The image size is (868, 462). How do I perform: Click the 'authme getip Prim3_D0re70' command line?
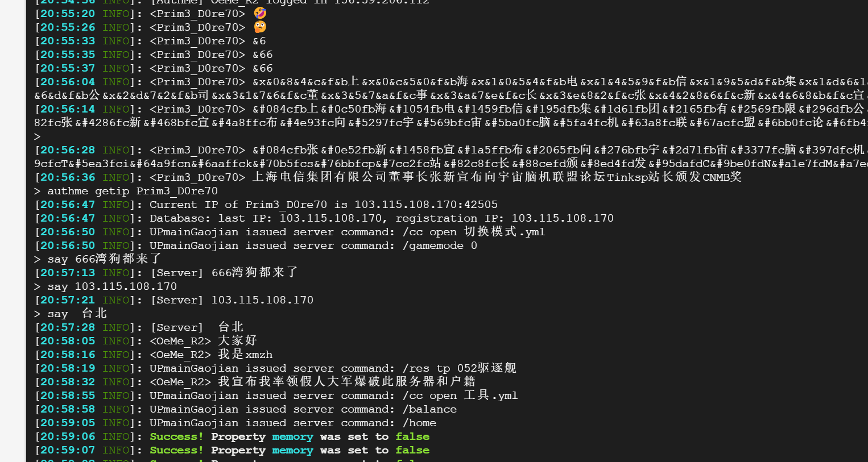pyautogui.click(x=132, y=191)
